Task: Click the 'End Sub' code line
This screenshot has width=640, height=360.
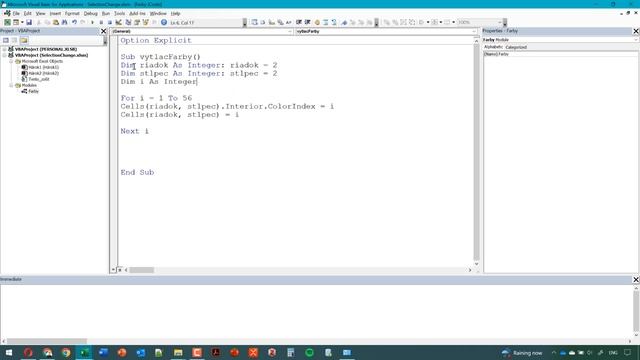Action: coord(137,172)
